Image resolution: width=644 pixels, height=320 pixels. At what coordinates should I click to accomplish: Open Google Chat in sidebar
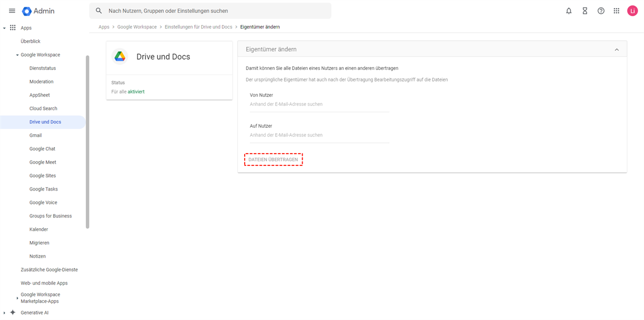pyautogui.click(x=42, y=149)
